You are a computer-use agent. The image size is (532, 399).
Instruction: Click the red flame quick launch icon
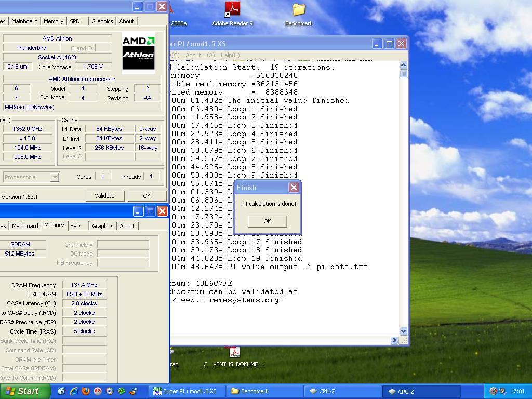[x=97, y=391]
